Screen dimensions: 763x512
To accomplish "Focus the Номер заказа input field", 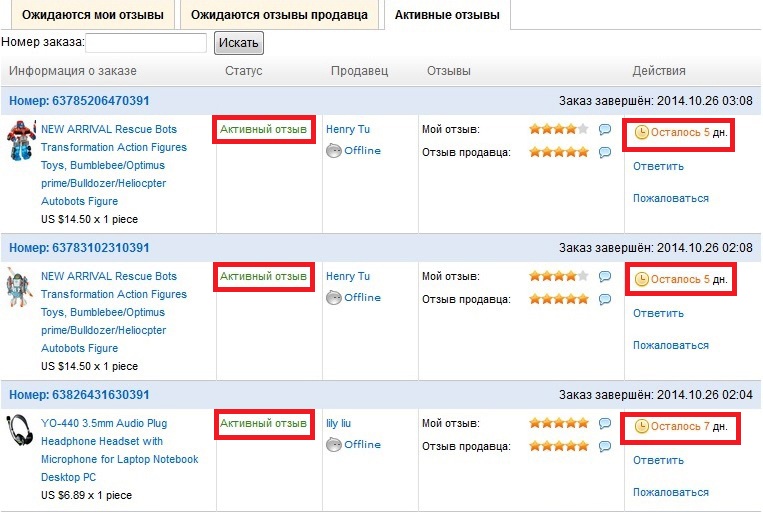I will tap(147, 43).
